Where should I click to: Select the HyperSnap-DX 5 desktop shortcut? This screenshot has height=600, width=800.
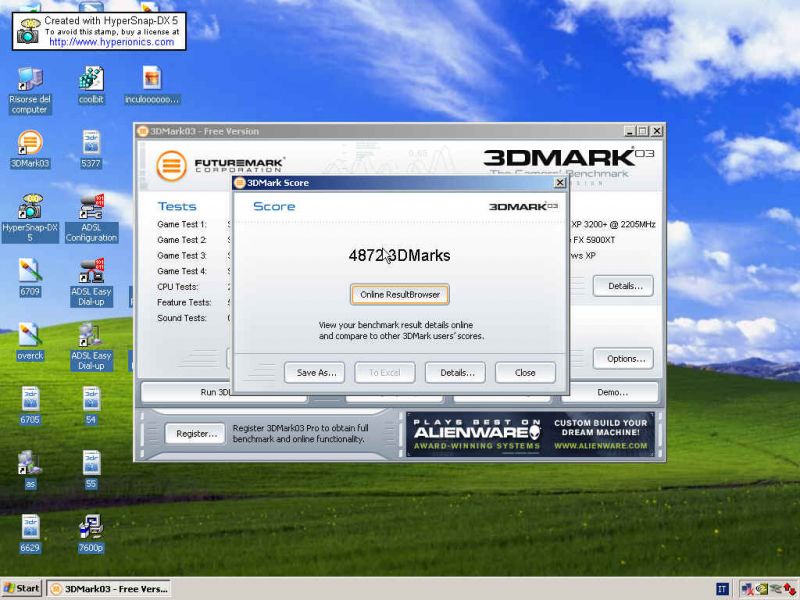(30, 218)
